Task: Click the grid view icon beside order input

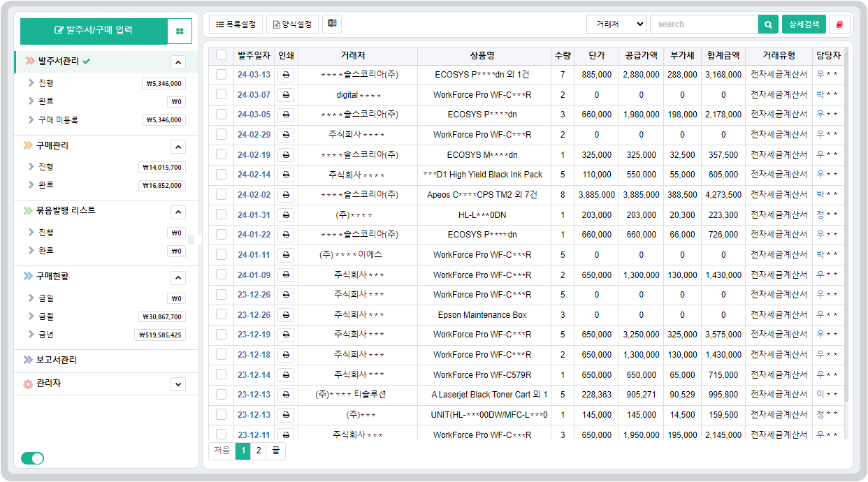Action: [x=180, y=31]
